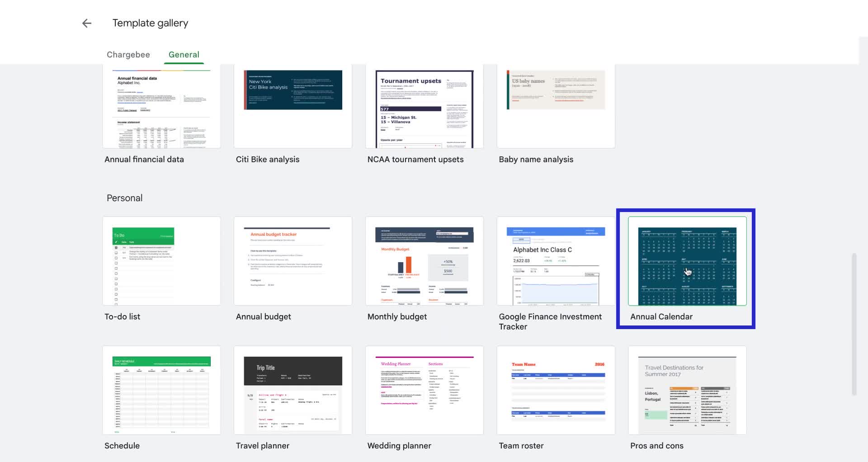Select the Monthly budget template
Viewport: 868px width, 462px height.
(x=424, y=261)
